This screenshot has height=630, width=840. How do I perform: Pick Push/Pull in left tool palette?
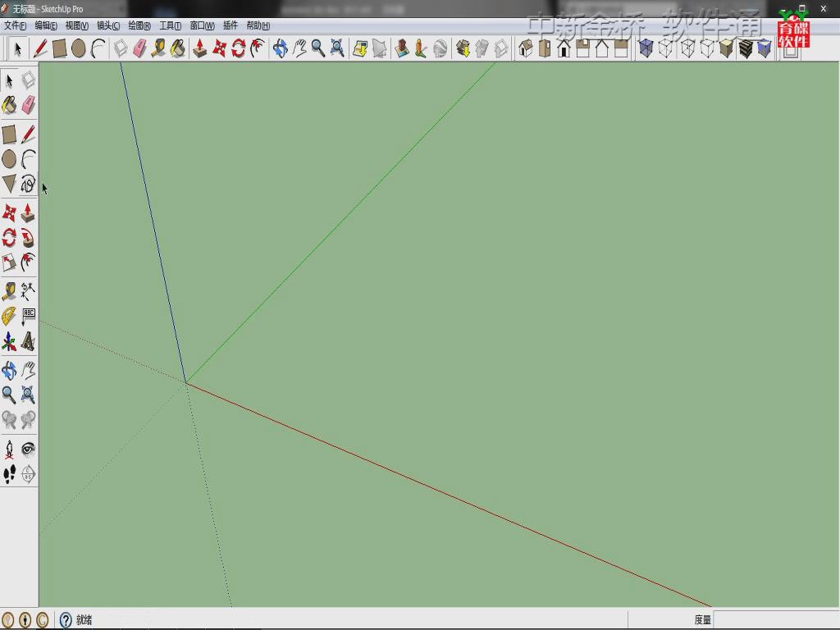point(28,212)
